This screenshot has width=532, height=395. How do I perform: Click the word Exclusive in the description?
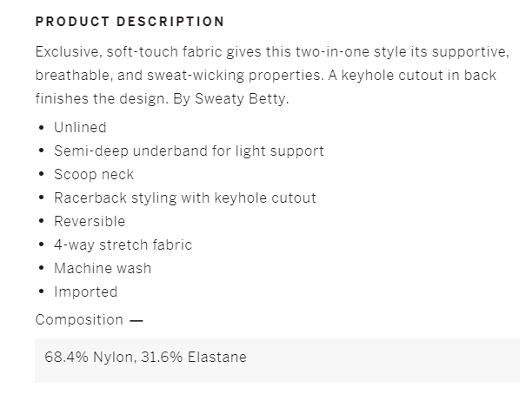(67, 52)
